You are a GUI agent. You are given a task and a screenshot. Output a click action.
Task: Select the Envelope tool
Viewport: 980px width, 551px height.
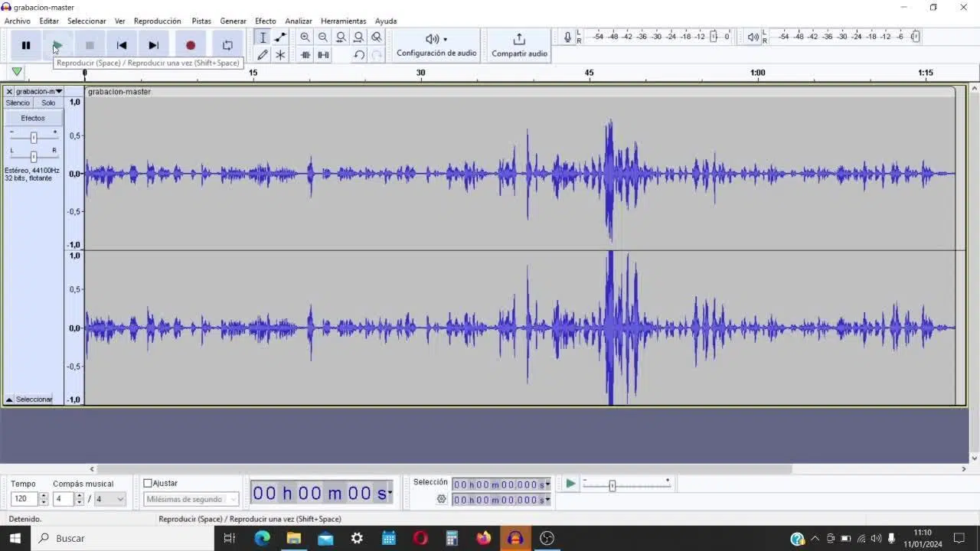coord(280,37)
